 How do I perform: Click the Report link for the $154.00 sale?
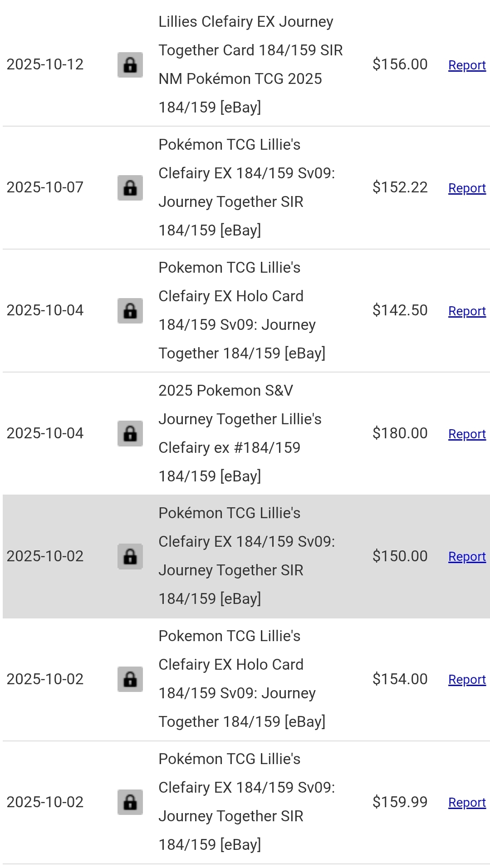coord(467,680)
